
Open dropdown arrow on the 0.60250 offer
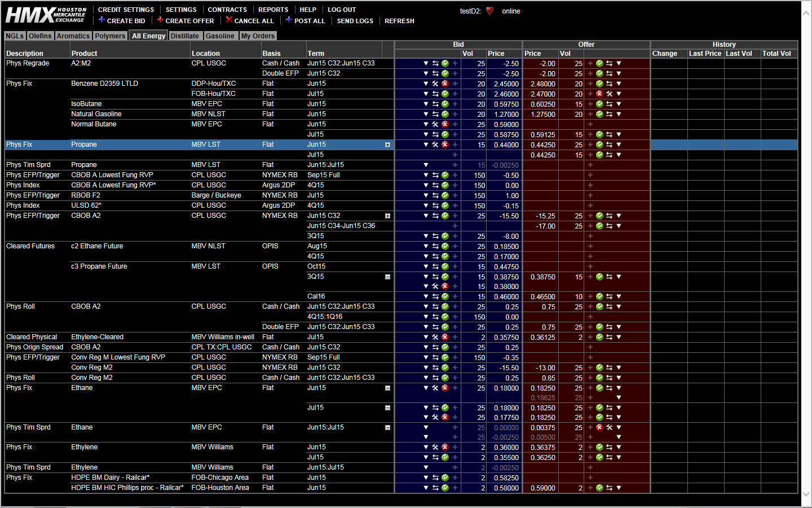[x=619, y=104]
